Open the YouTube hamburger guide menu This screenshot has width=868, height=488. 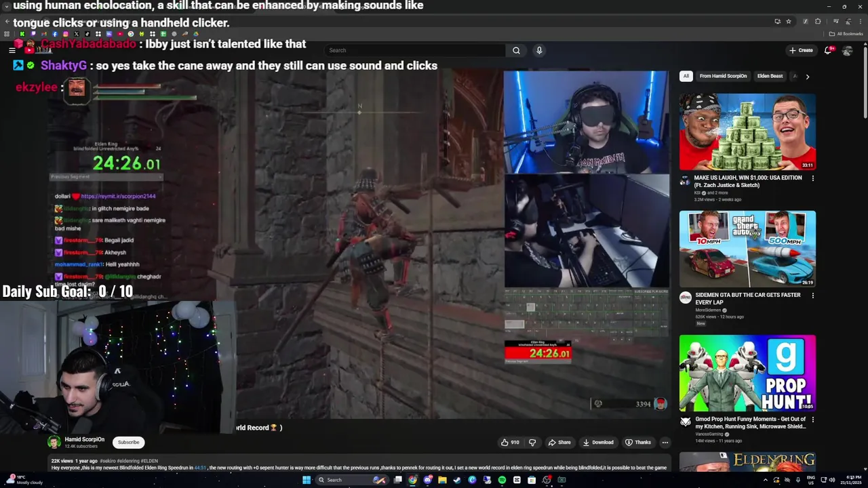click(x=12, y=50)
